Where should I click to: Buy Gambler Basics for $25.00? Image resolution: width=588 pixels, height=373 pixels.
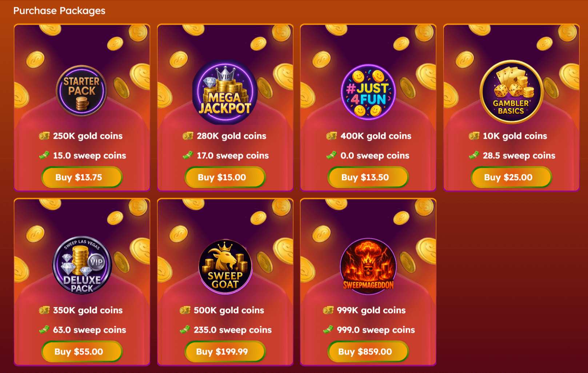coord(511,177)
